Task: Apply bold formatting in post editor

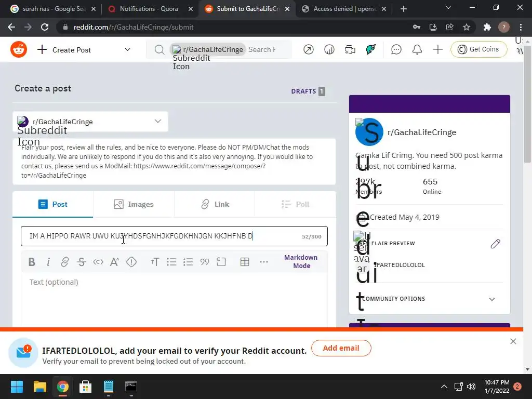Action: (x=32, y=262)
